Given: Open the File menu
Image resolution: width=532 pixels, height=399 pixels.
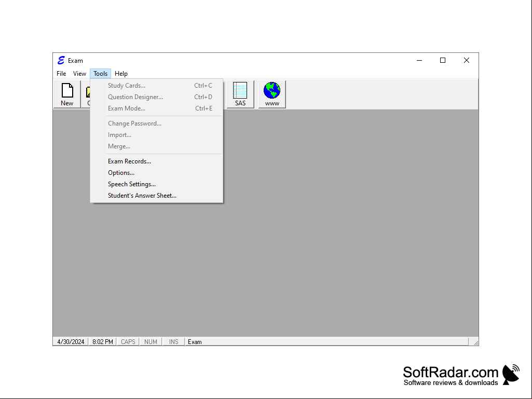Looking at the screenshot, I should (x=61, y=74).
